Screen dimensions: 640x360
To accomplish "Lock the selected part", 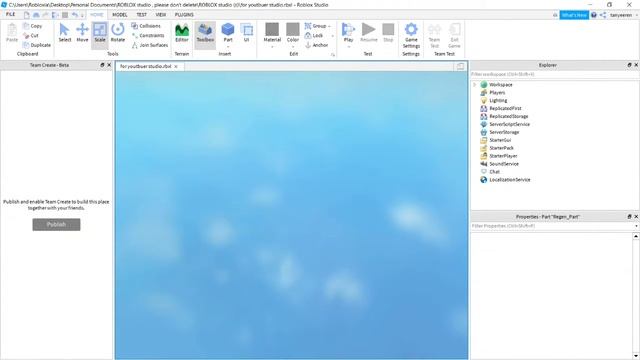I will point(314,36).
